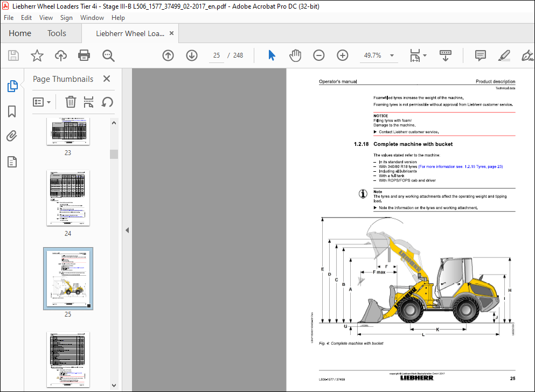
Task: Add a sticky note comment
Action: 481,55
